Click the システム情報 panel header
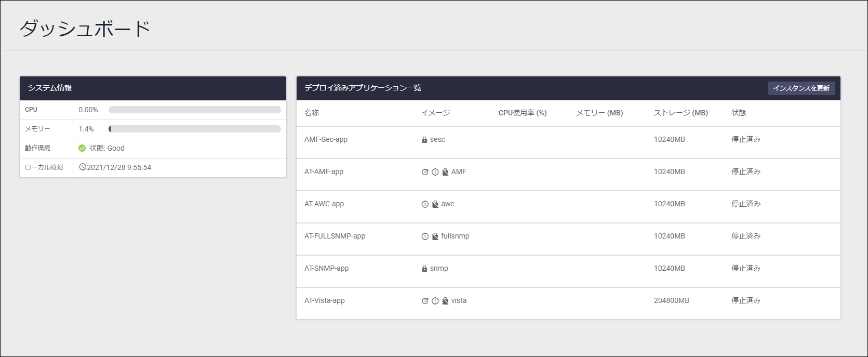The image size is (868, 357). pyautogui.click(x=153, y=88)
